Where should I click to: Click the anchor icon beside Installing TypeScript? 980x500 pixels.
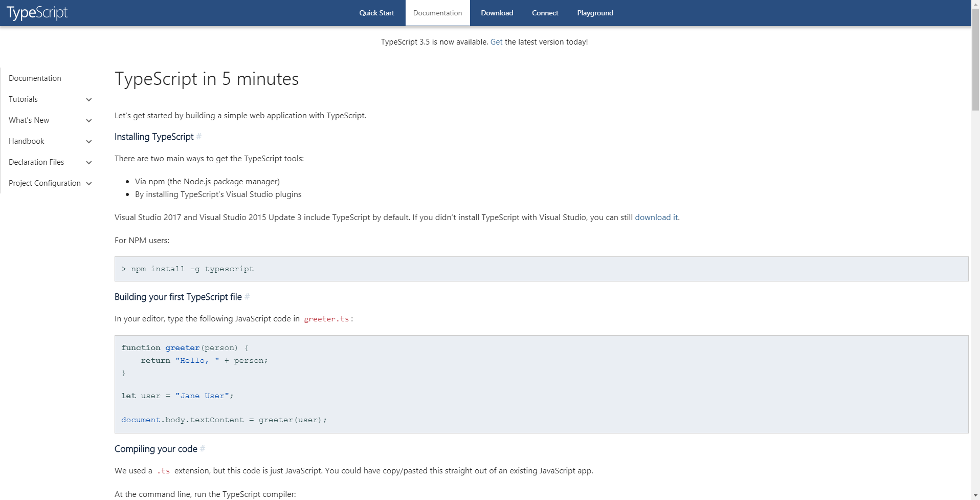(x=199, y=137)
